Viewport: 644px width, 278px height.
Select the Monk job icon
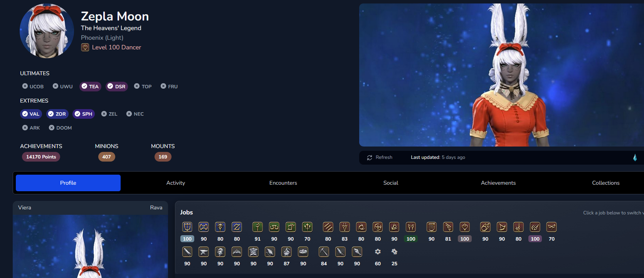328,227
